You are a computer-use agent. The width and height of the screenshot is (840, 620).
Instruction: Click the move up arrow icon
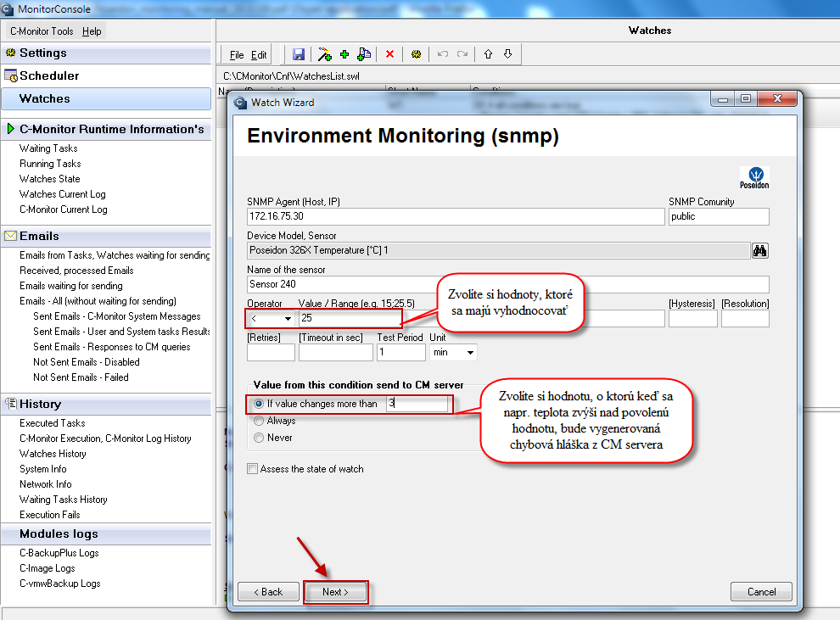(488, 54)
